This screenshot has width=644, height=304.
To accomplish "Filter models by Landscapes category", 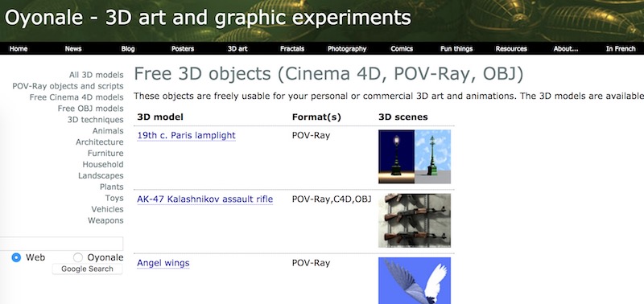I will pos(101,175).
